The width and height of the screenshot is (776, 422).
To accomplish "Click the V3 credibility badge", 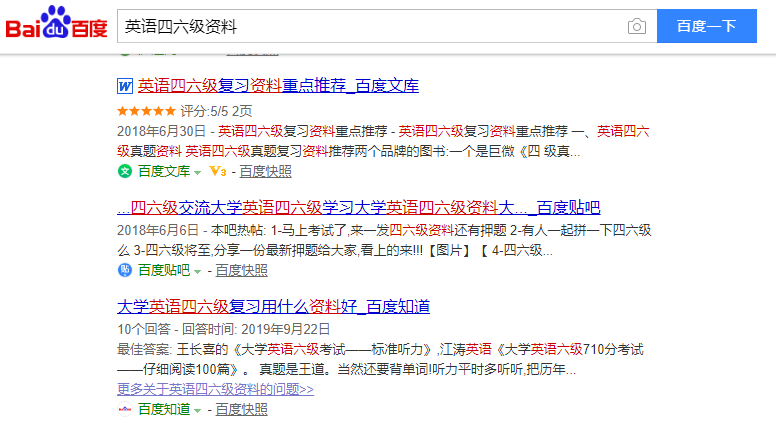I will pyautogui.click(x=218, y=171).
